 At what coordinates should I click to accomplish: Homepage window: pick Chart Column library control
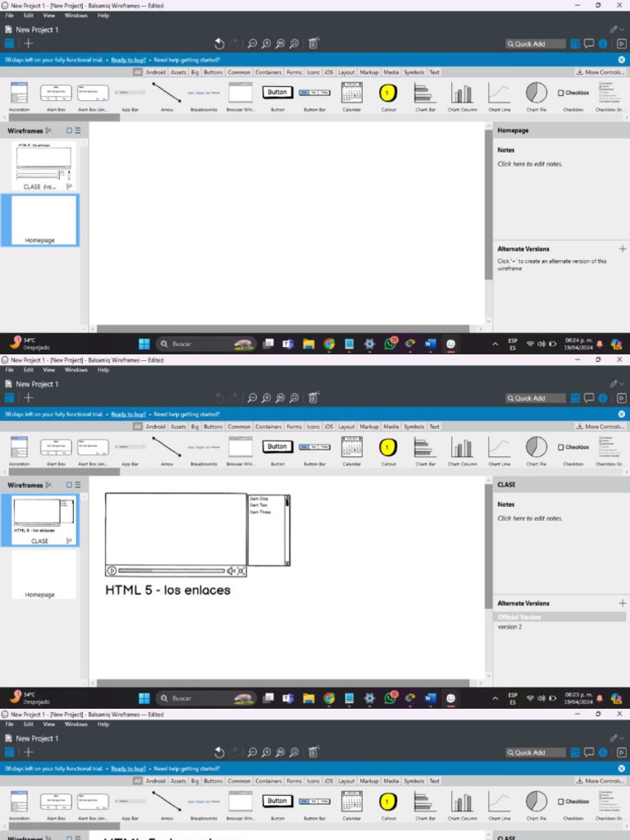[462, 96]
